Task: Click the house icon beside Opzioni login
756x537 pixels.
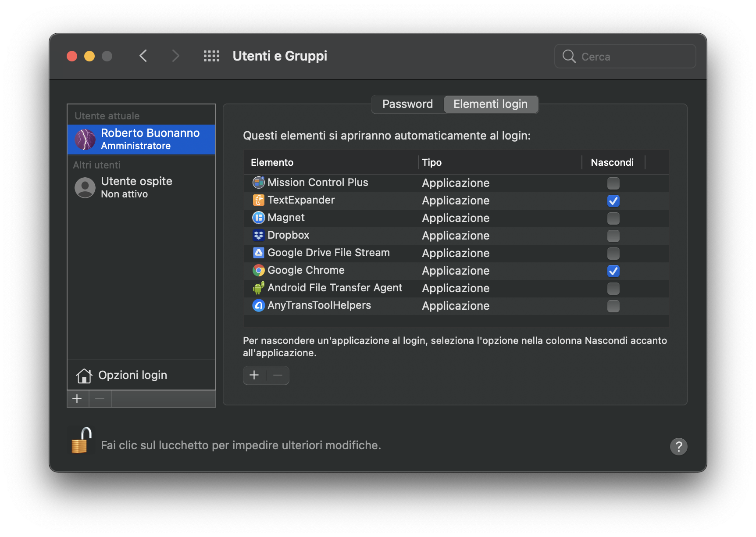Action: coord(84,376)
